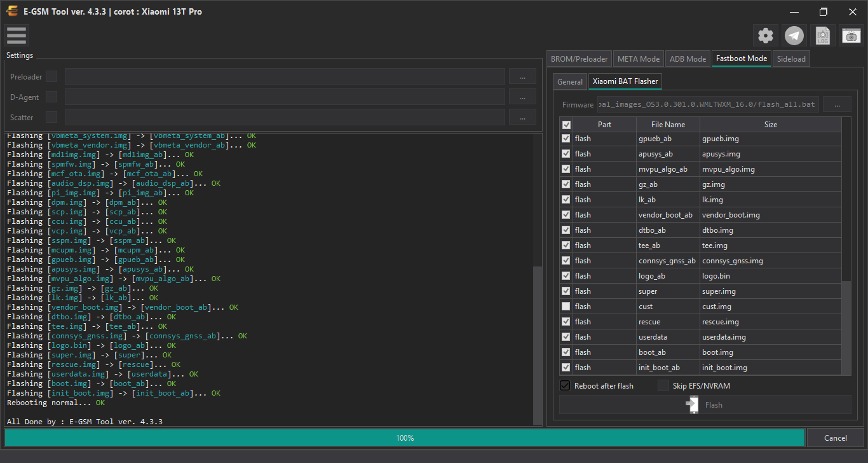
Task: Switch to BROM/Preloader tab
Action: tap(580, 59)
